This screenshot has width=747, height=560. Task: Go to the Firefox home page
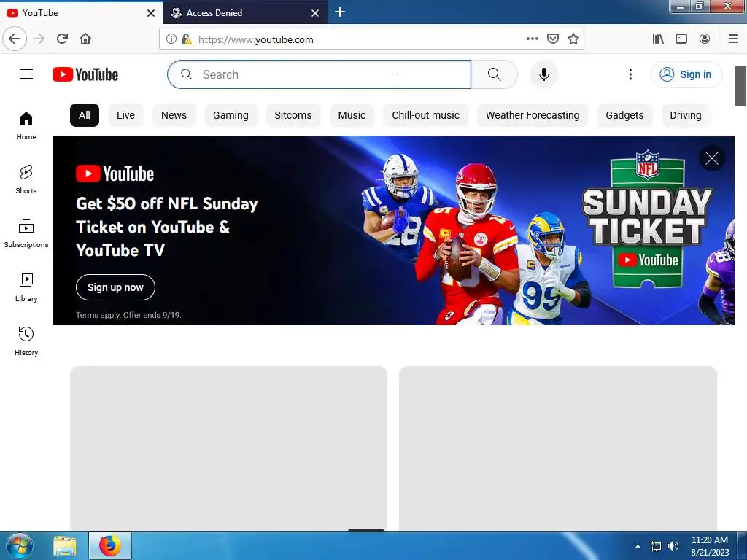(85, 39)
